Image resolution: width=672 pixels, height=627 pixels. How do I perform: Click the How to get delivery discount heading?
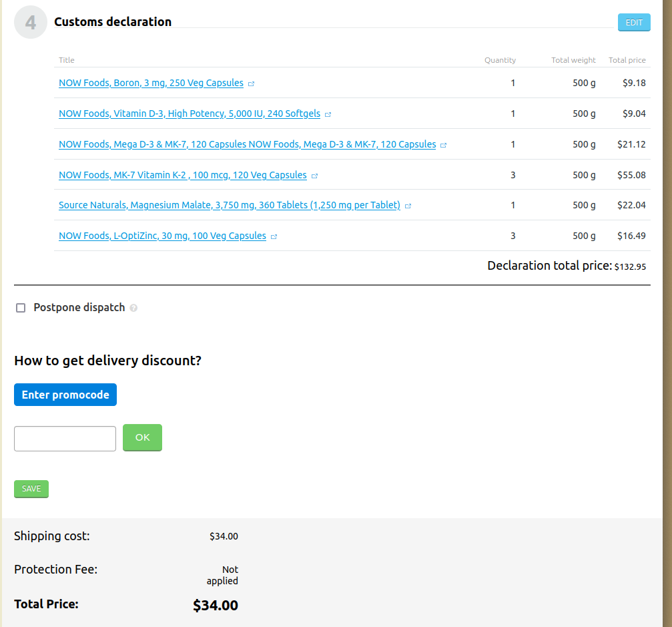click(x=107, y=361)
